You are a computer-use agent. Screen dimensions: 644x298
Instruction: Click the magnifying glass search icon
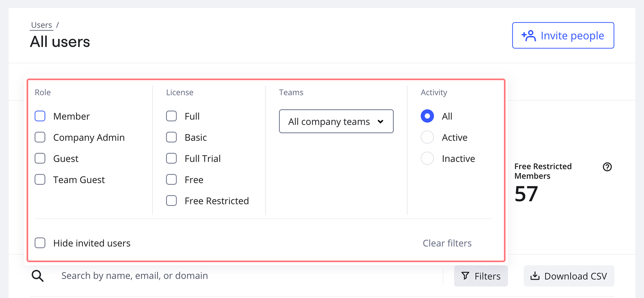tap(38, 276)
